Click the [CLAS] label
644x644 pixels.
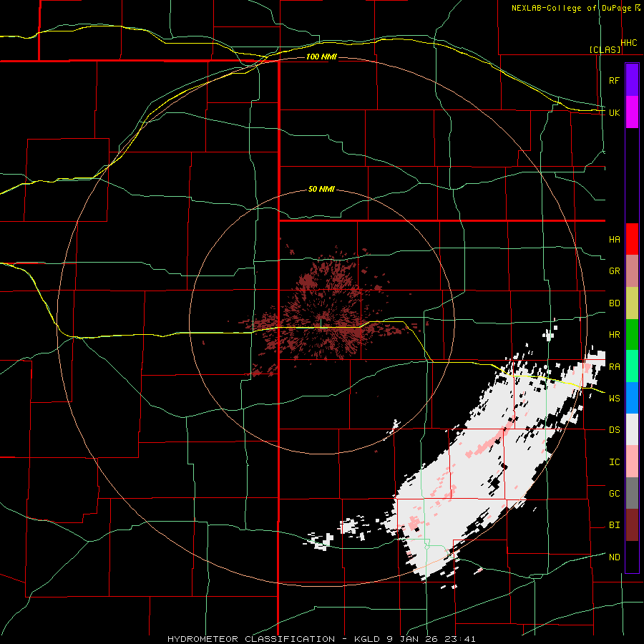[x=605, y=49]
